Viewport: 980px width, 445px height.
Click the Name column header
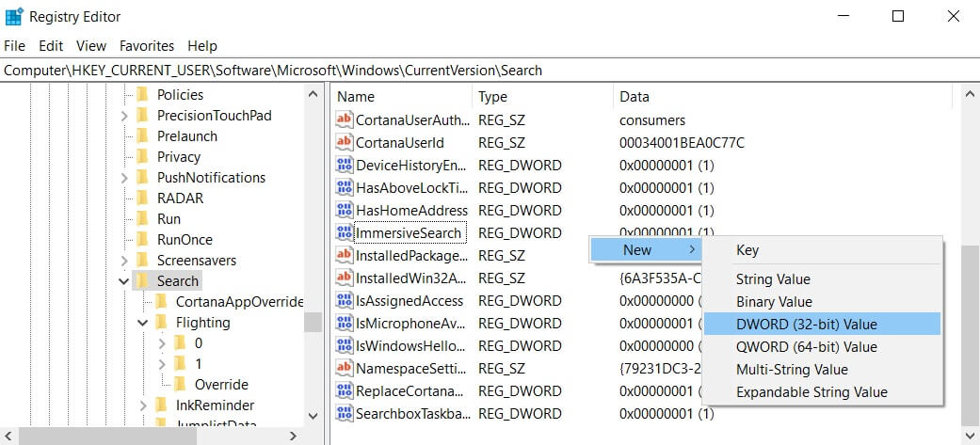(x=356, y=96)
